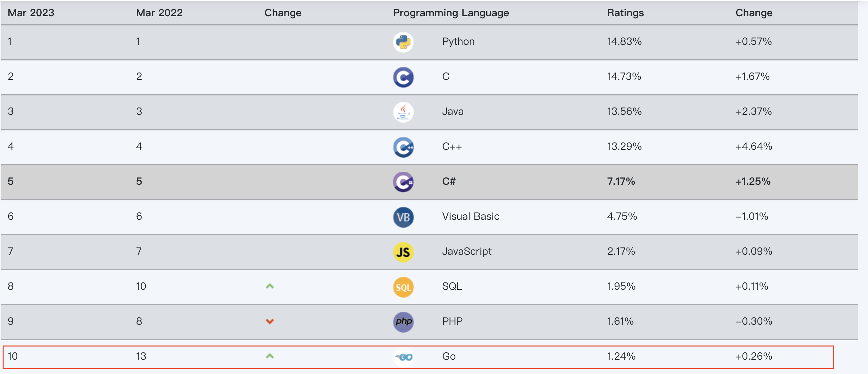Click the purple PHP logo icon
The height and width of the screenshot is (374, 868).
[403, 322]
